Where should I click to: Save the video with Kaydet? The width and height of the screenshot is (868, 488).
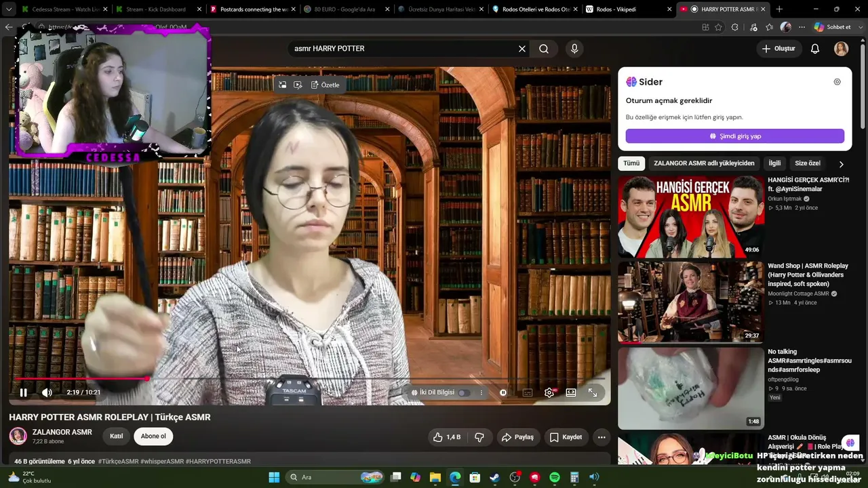[566, 437]
